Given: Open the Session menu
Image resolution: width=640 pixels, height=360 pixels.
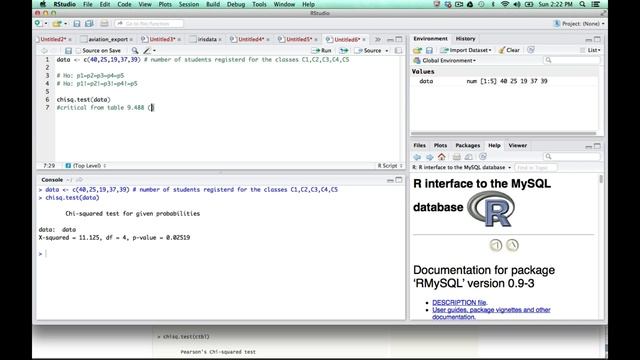Looking at the screenshot, I should [189, 4].
